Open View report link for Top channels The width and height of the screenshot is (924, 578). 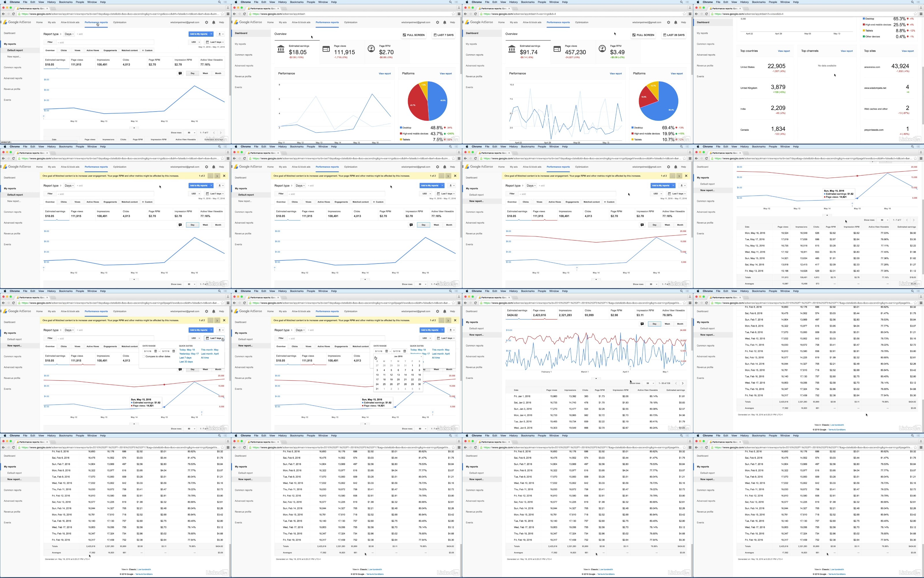(x=847, y=51)
